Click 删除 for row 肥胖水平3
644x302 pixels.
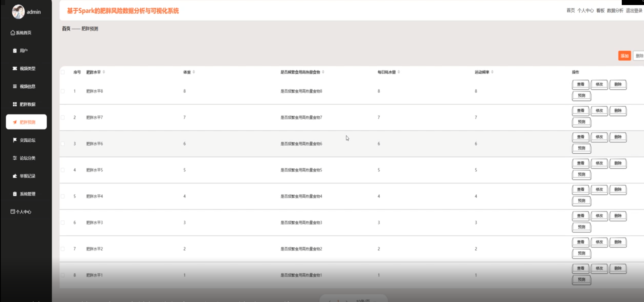(x=618, y=216)
